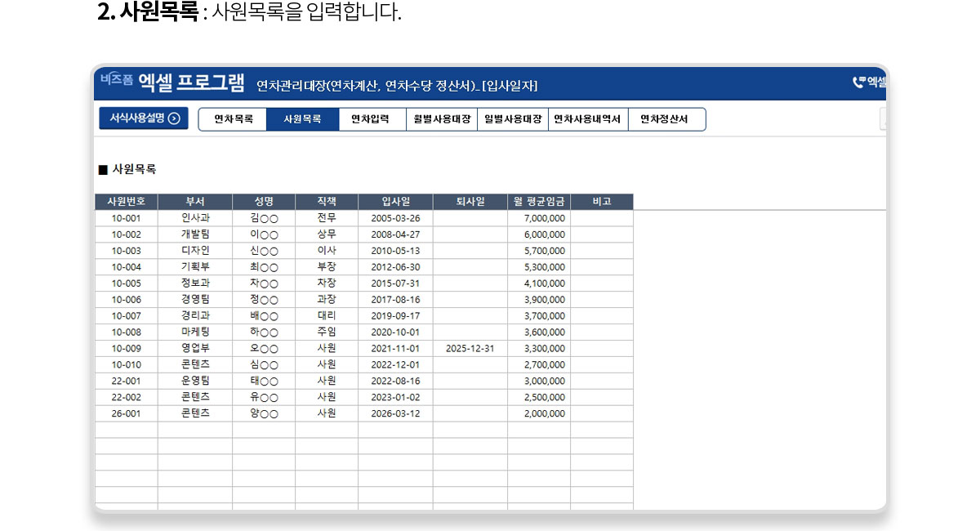Click the 직책 column header
The image size is (980, 531).
(x=327, y=202)
